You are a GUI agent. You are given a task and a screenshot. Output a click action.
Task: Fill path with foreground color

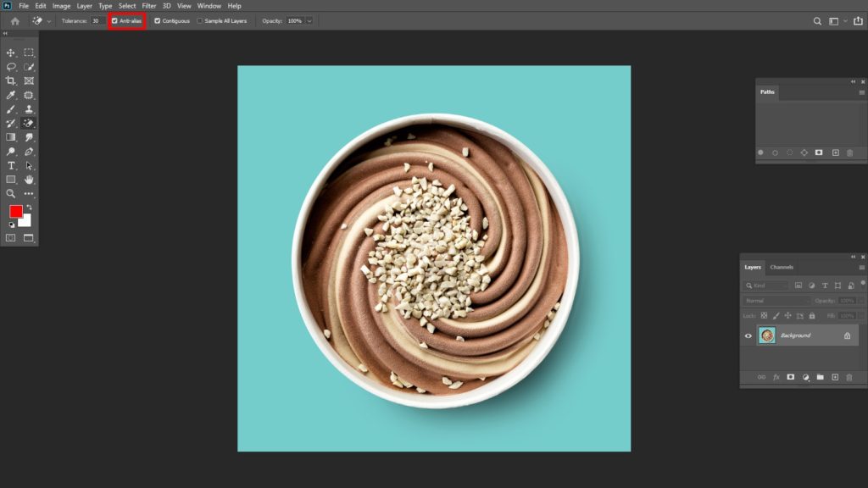click(760, 152)
